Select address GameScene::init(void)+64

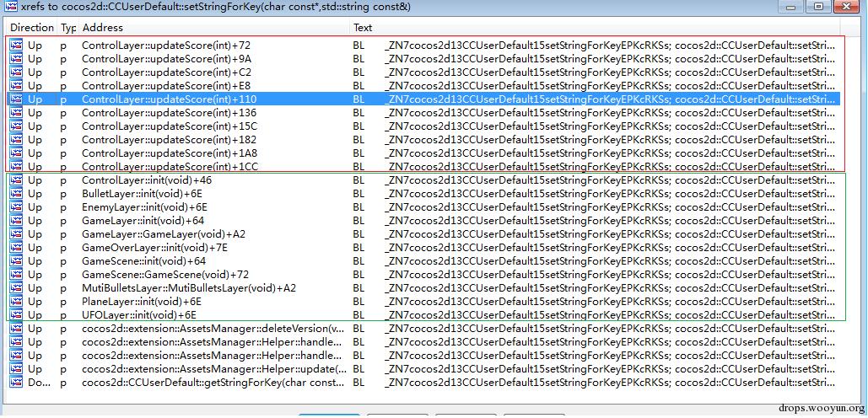coord(143,261)
